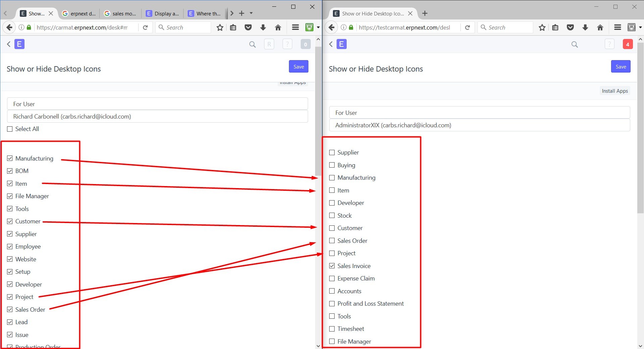Open ERPNext search magnifier in right window
This screenshot has width=644, height=349.
tap(575, 44)
